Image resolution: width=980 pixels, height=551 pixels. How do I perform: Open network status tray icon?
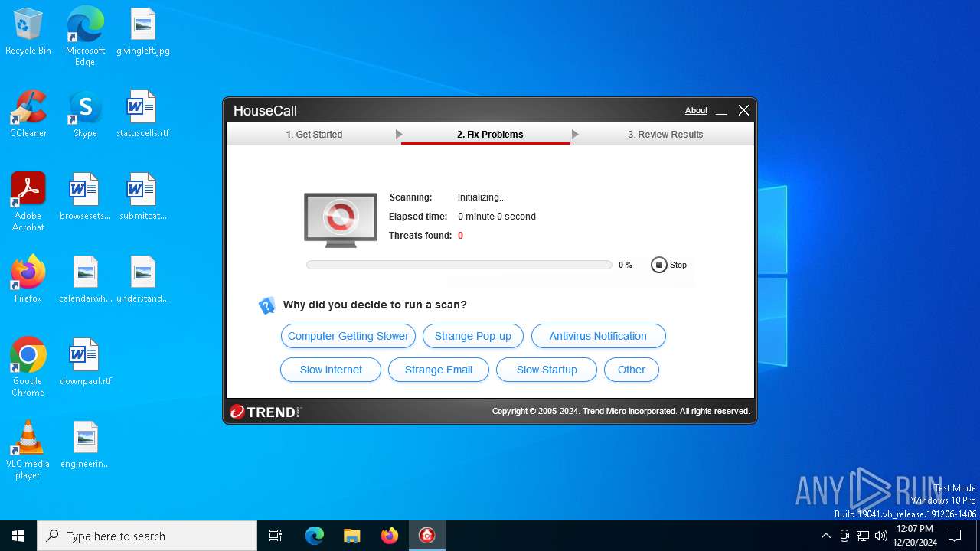(863, 536)
